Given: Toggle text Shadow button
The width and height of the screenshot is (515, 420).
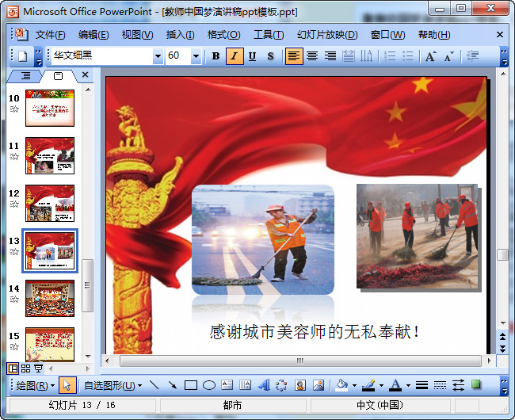Looking at the screenshot, I should [270, 56].
